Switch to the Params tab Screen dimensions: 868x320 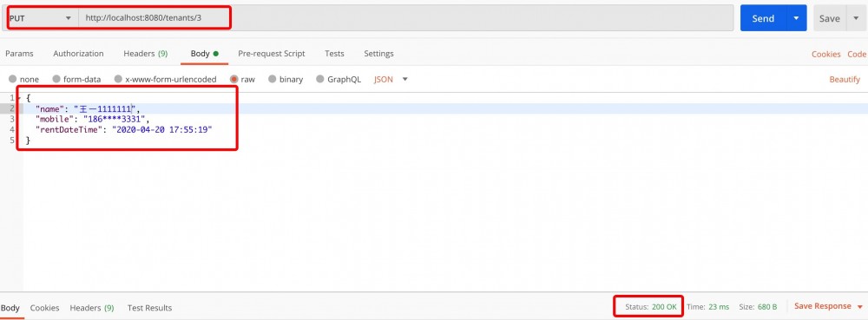click(x=19, y=54)
